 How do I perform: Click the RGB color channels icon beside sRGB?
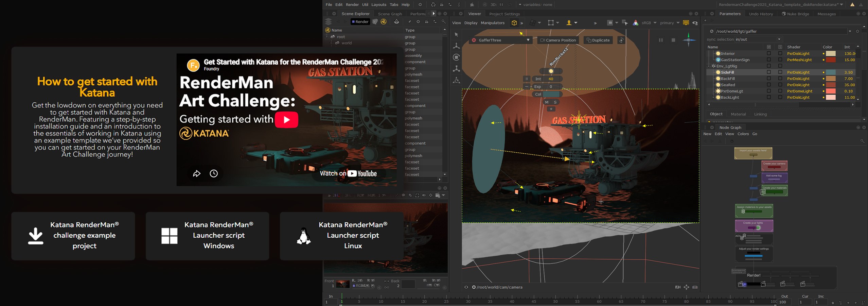coord(635,23)
